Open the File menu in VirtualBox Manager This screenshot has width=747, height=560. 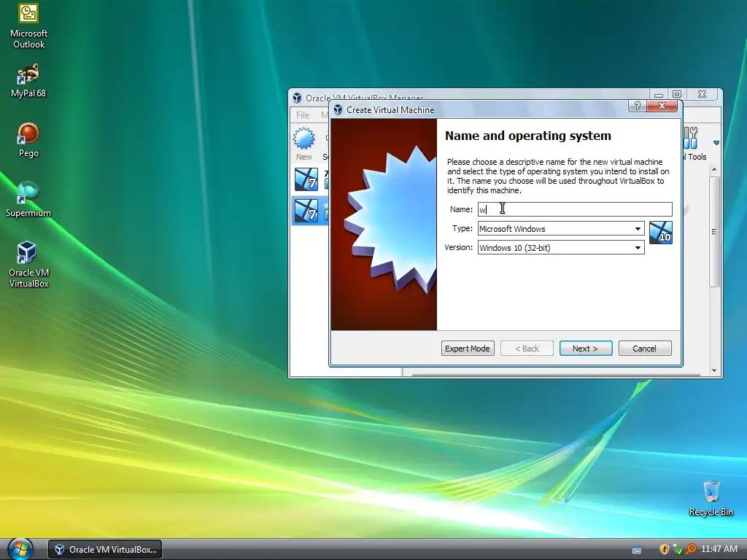pos(303,114)
